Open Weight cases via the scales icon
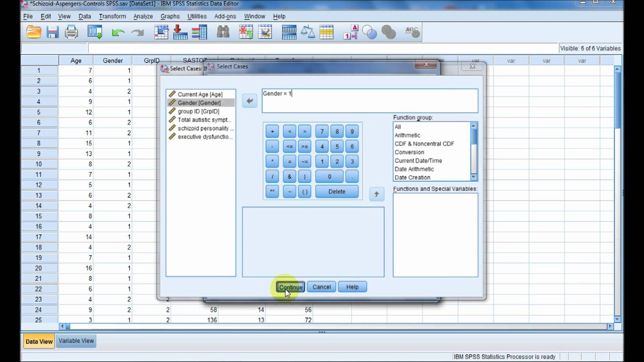 point(307,33)
